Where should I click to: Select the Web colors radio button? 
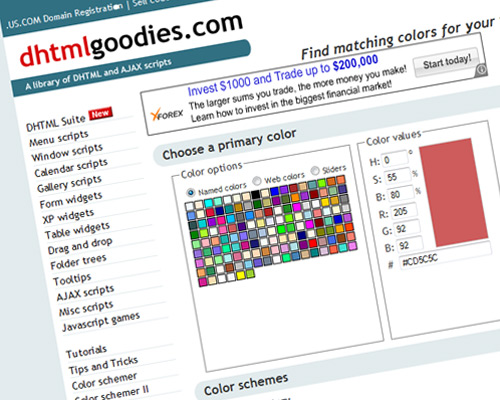click(257, 181)
